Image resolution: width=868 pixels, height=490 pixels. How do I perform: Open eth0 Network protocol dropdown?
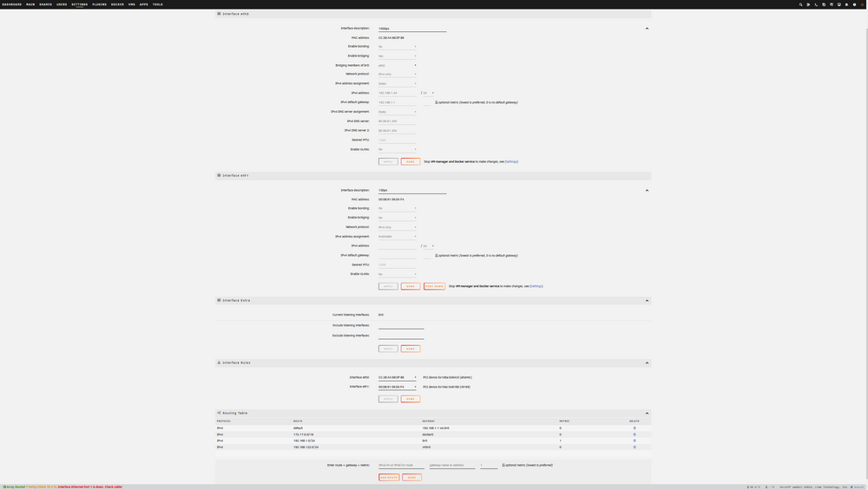397,74
